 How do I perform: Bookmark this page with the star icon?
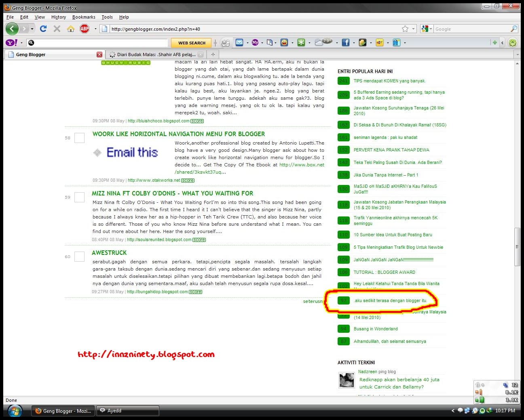click(405, 29)
